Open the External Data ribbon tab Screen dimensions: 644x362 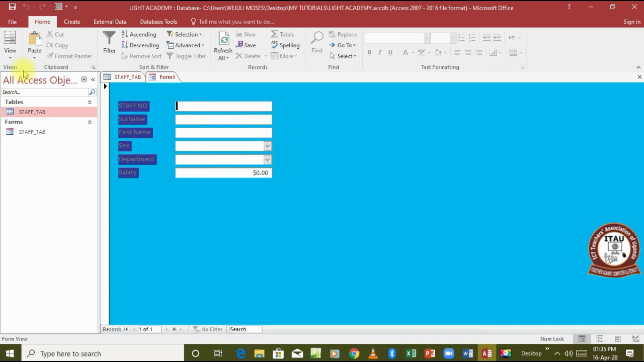click(x=110, y=22)
